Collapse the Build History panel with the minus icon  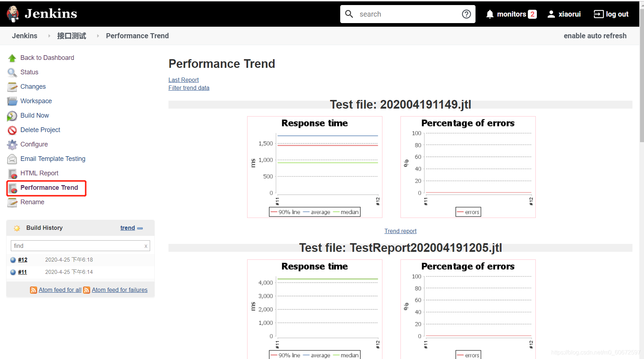click(x=140, y=228)
